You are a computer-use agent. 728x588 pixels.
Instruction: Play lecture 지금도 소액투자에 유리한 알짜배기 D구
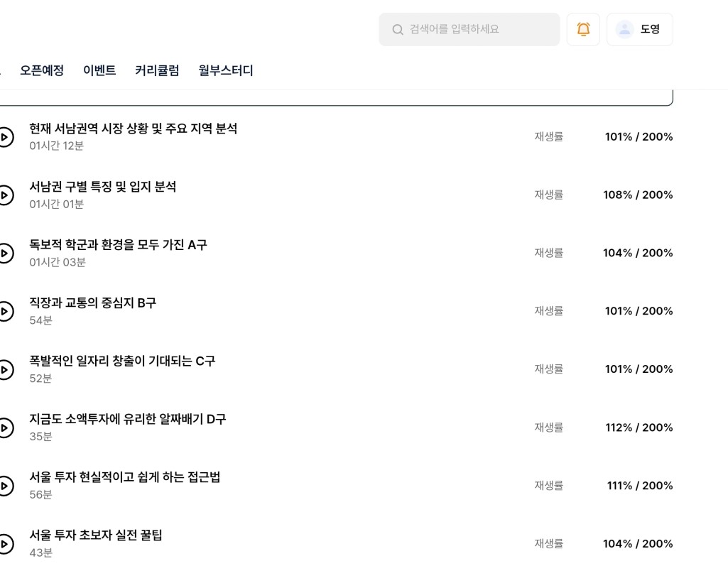6,428
